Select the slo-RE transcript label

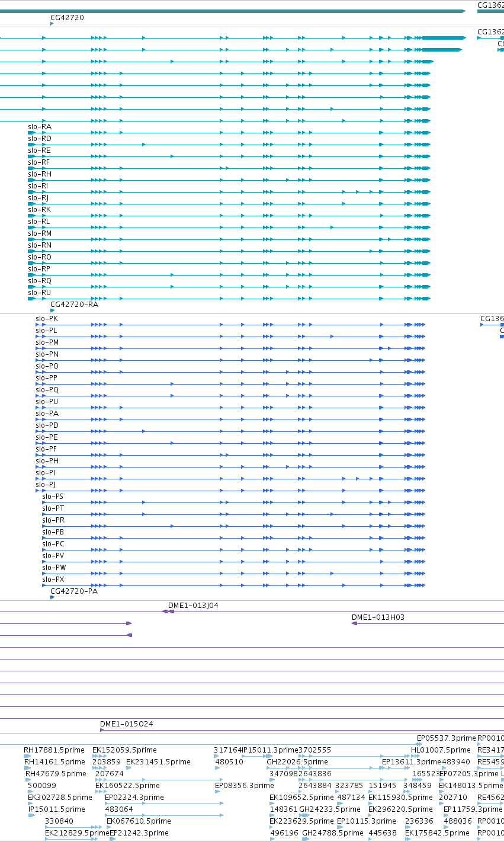coord(40,151)
